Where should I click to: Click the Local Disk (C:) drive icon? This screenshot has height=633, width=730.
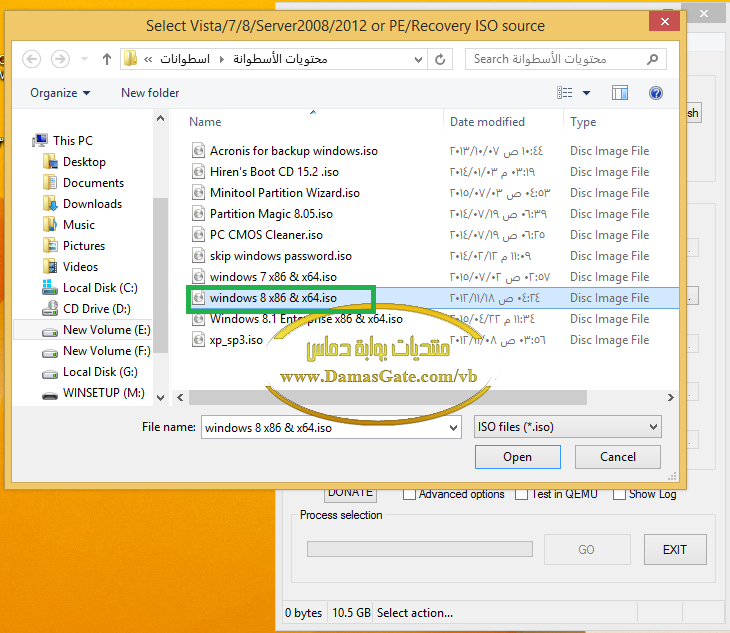coord(50,287)
